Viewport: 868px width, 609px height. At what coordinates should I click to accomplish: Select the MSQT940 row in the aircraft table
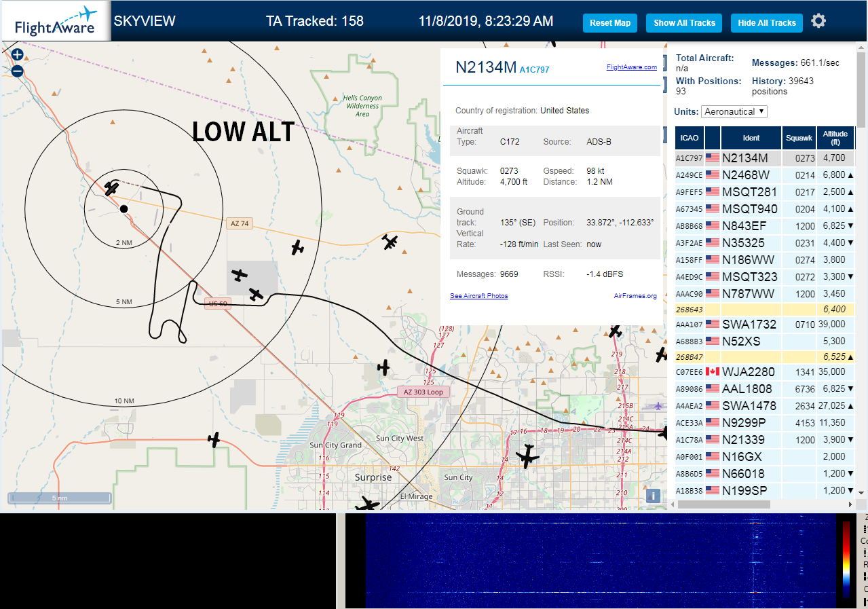pos(765,209)
